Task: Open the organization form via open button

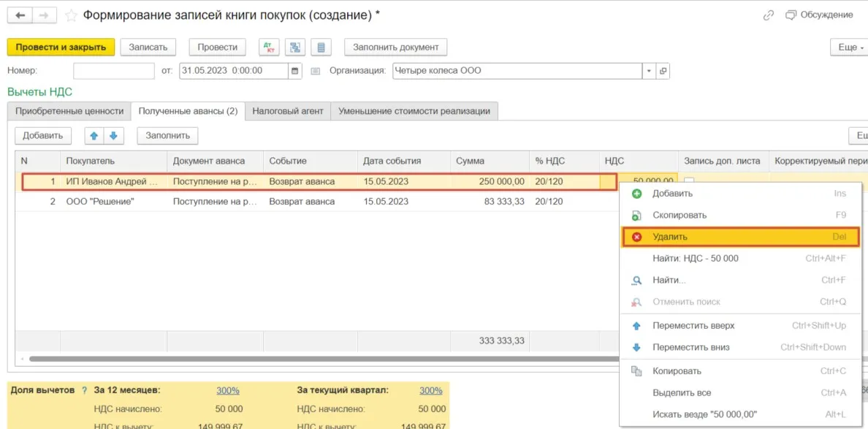Action: (663, 71)
